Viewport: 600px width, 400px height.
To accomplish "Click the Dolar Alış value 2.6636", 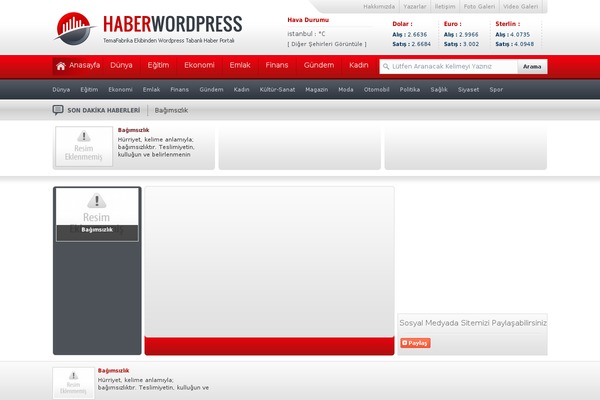I will pos(417,34).
